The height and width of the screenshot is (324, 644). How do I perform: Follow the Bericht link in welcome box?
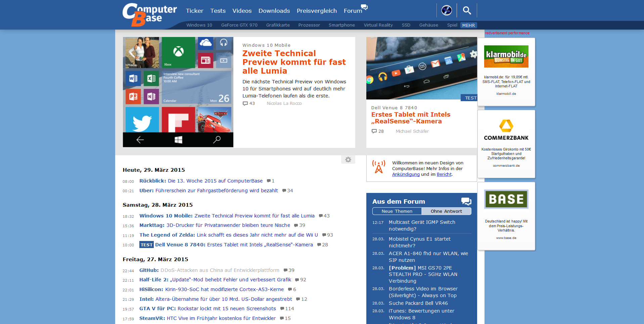tap(444, 174)
